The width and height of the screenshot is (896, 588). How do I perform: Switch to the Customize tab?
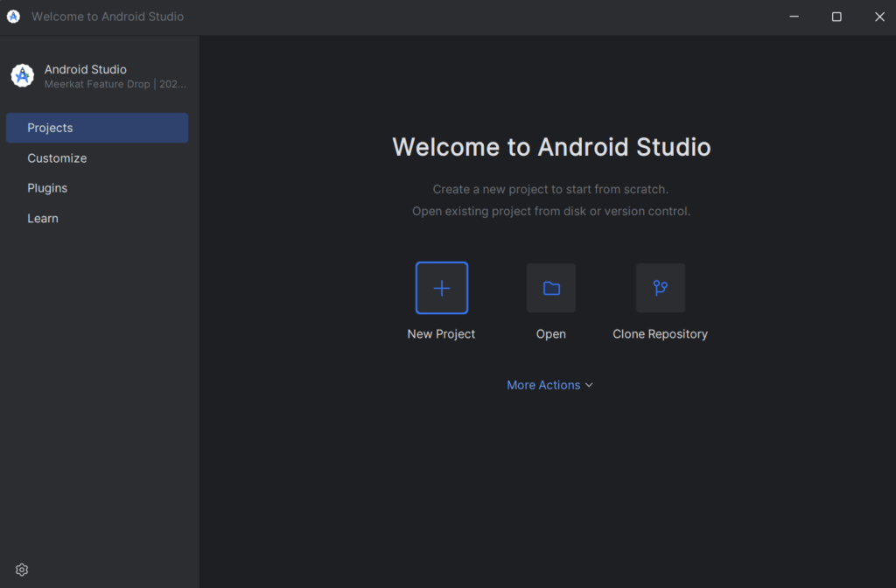[x=57, y=158]
